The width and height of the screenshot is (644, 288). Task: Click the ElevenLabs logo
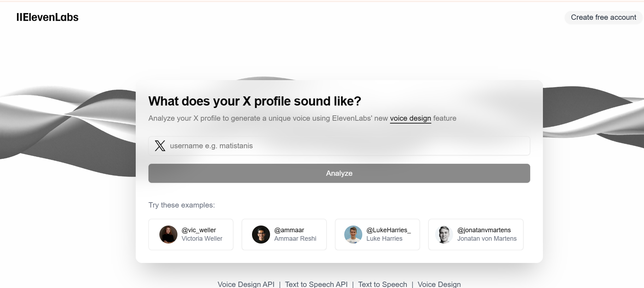(47, 17)
